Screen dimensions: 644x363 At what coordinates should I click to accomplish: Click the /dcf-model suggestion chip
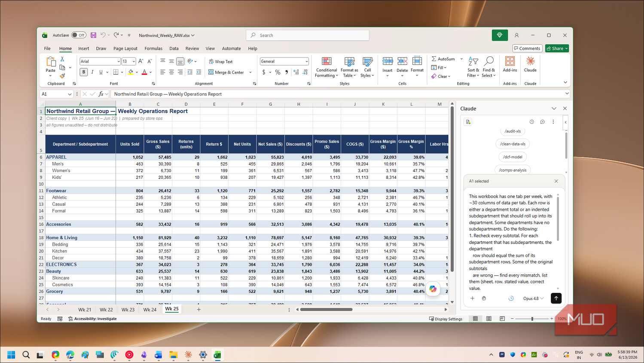coord(513,157)
